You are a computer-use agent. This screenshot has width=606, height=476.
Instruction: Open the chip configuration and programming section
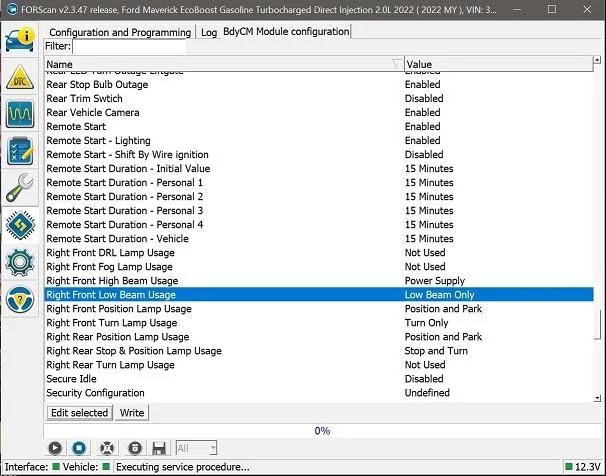pyautogui.click(x=20, y=225)
